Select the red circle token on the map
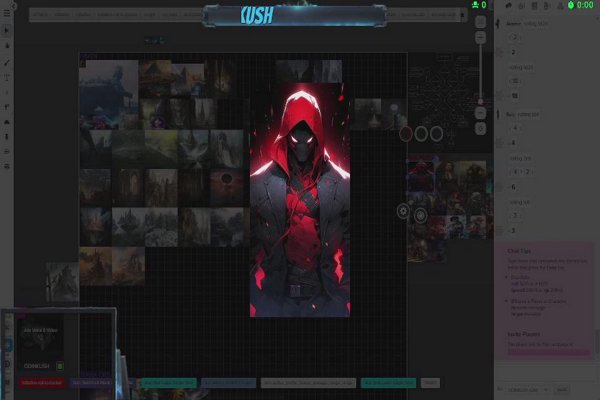 point(406,134)
